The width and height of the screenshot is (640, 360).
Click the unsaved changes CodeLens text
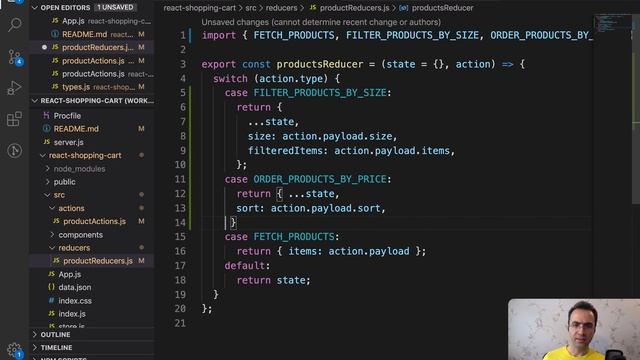coord(321,22)
